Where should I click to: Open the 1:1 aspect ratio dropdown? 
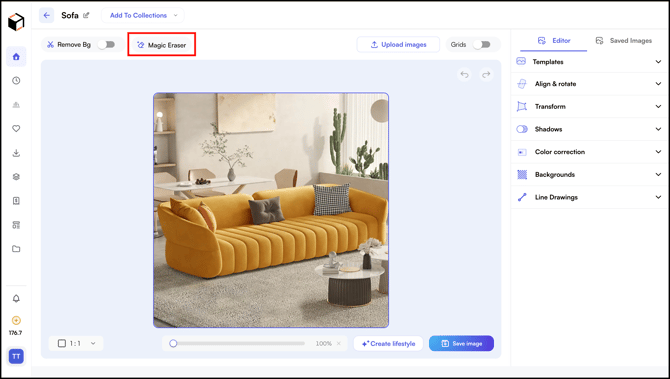tap(76, 343)
